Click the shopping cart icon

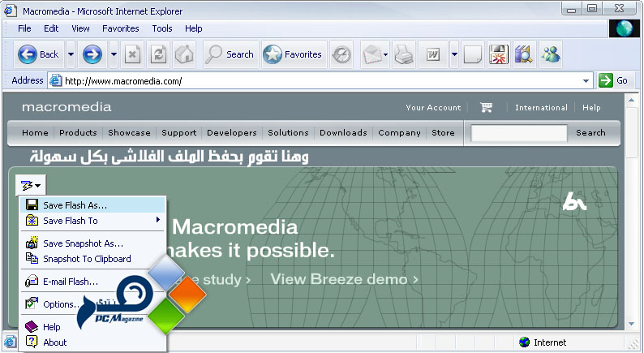coord(487,108)
